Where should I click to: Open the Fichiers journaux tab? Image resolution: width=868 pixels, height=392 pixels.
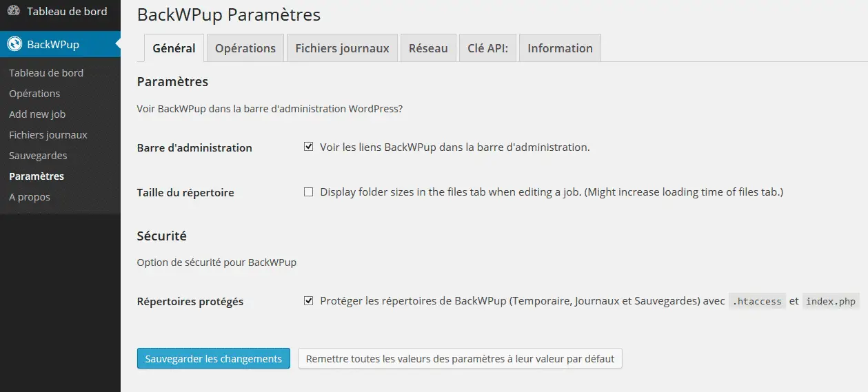tap(342, 48)
